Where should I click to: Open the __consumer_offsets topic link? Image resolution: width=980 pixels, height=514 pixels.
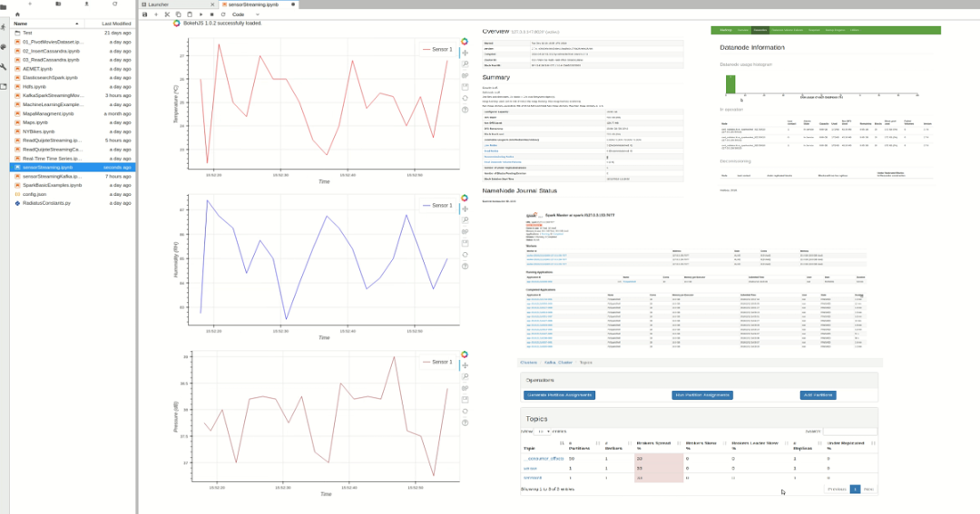[544, 458]
